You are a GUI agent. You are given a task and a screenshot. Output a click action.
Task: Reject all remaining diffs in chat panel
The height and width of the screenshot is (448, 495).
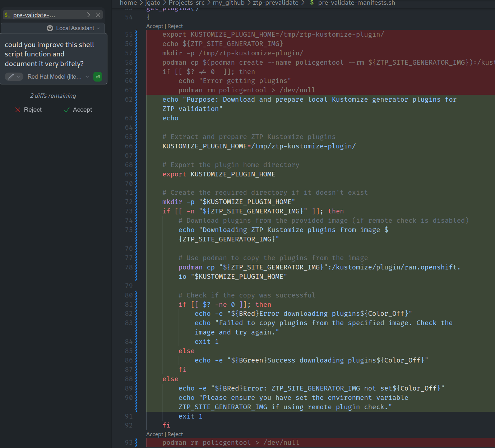pos(28,110)
